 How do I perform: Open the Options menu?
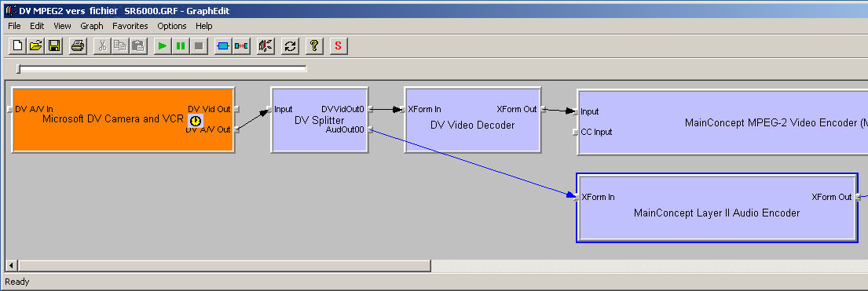171,26
